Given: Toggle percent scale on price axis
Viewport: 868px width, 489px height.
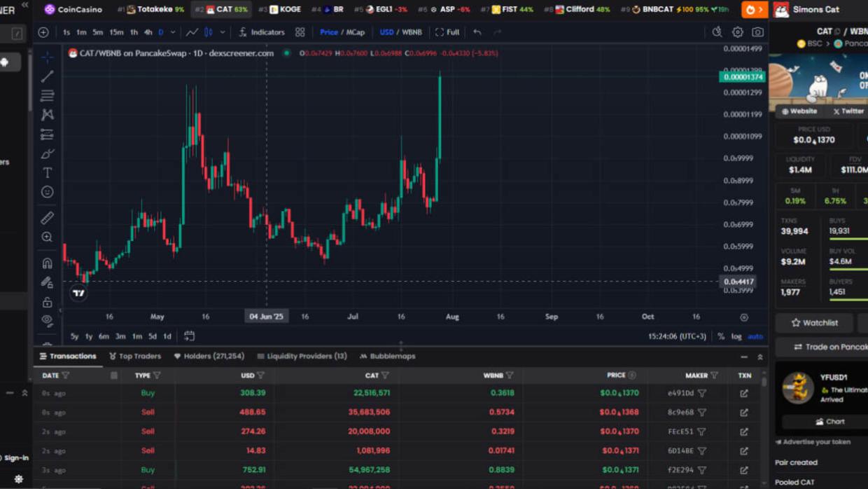Looking at the screenshot, I should tap(721, 336).
